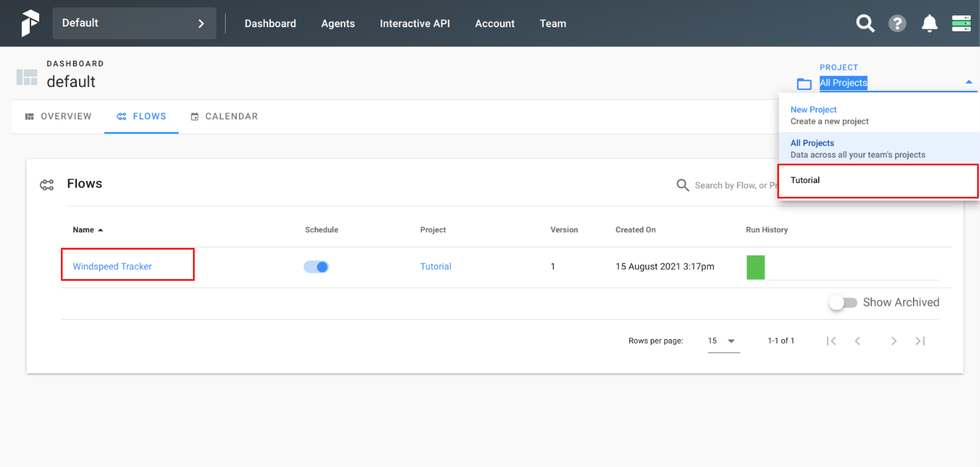Open the Rows per page dropdown
The height and width of the screenshot is (467, 980).
(x=723, y=341)
